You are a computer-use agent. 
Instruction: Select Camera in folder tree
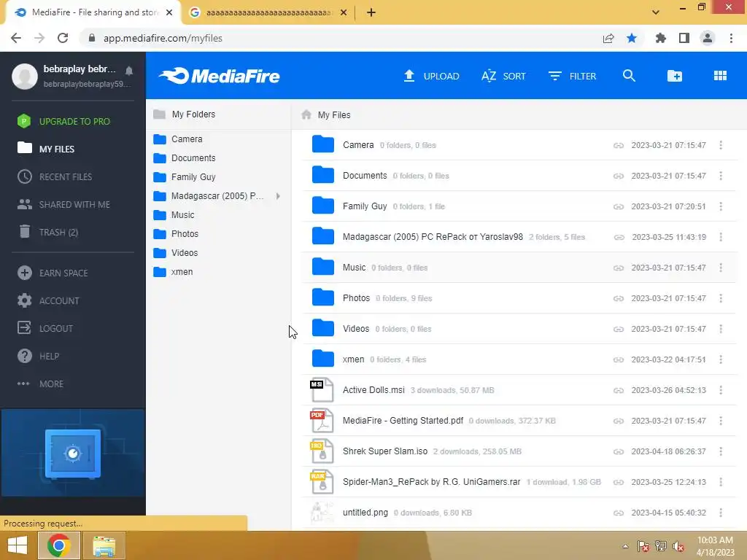(178, 139)
